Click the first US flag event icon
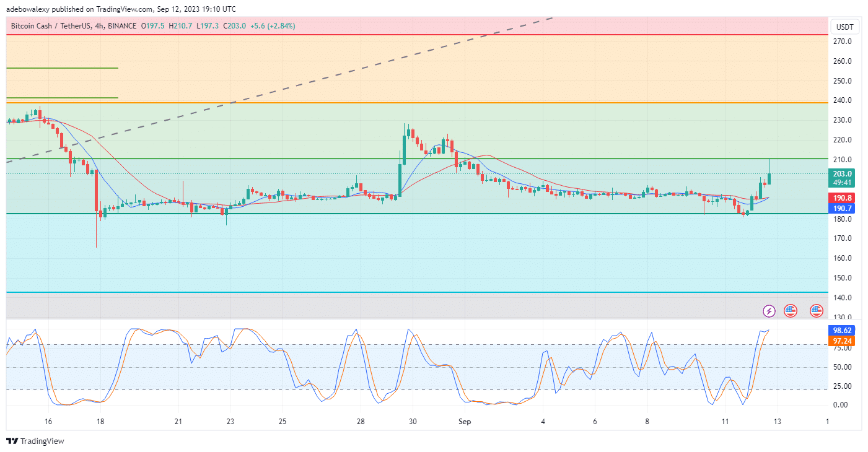Image resolution: width=868 pixels, height=452 pixels. 791,311
